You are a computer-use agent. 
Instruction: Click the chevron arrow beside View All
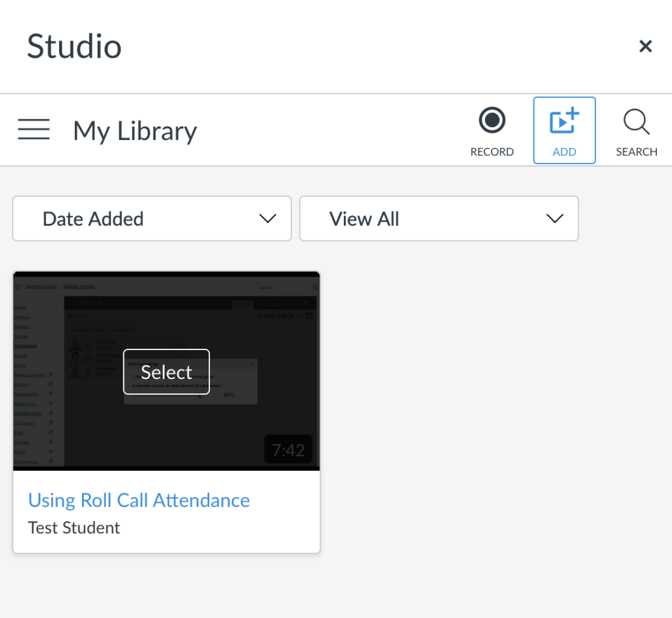(x=555, y=219)
